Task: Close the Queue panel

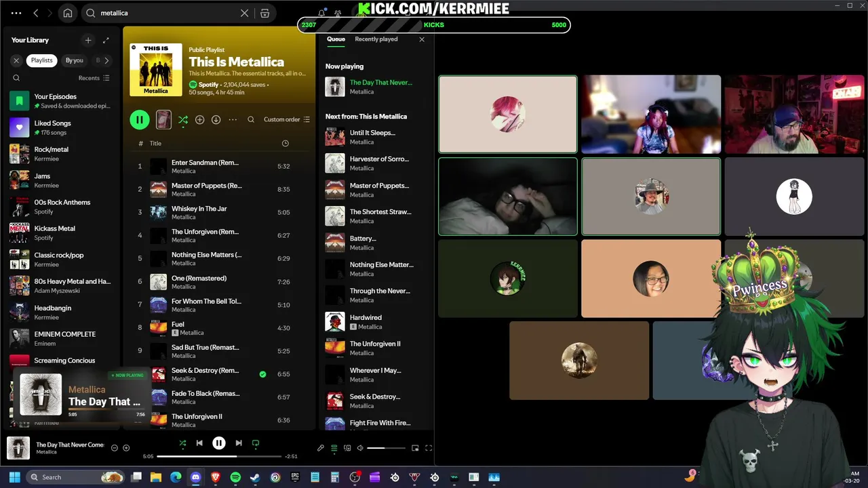Action: (x=422, y=39)
